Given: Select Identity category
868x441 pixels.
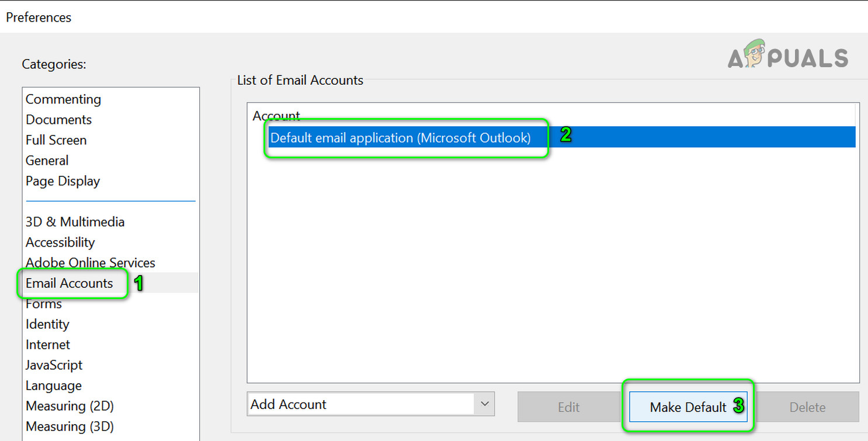Looking at the screenshot, I should 47,324.
